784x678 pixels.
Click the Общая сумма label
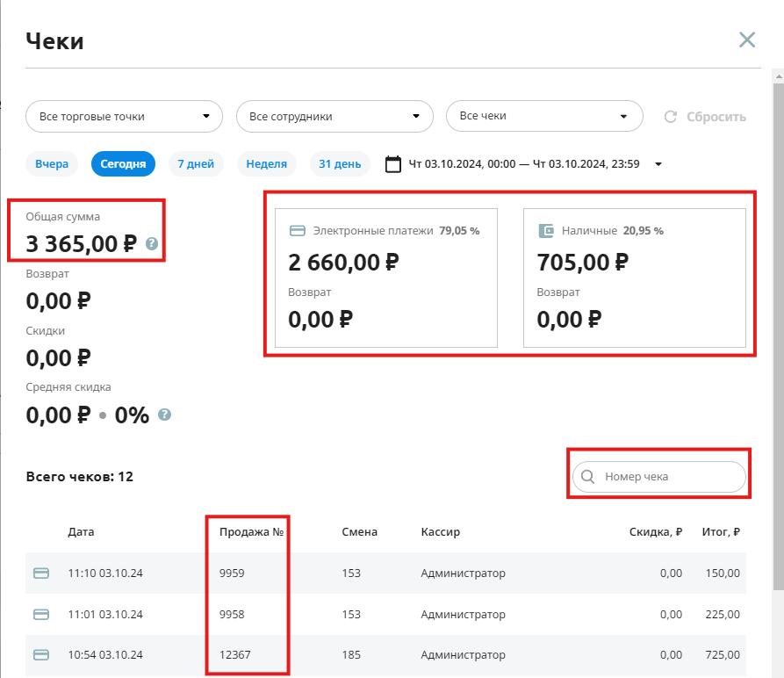63,217
